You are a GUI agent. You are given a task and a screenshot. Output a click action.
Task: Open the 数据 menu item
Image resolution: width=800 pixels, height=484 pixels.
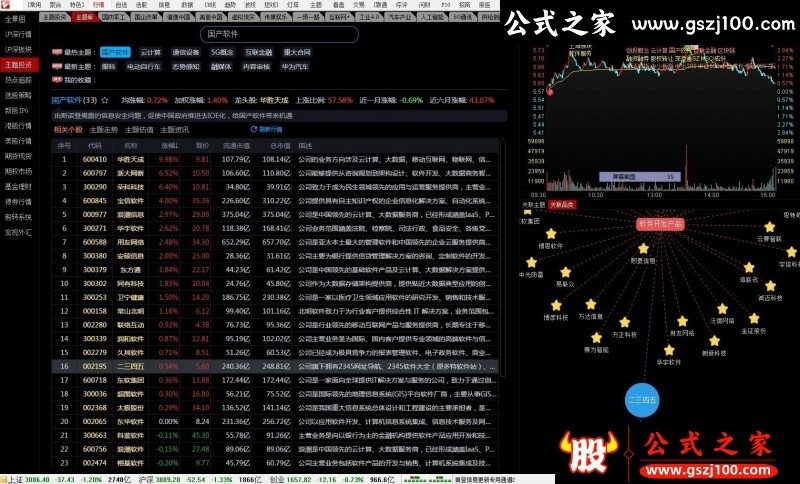click(187, 5)
